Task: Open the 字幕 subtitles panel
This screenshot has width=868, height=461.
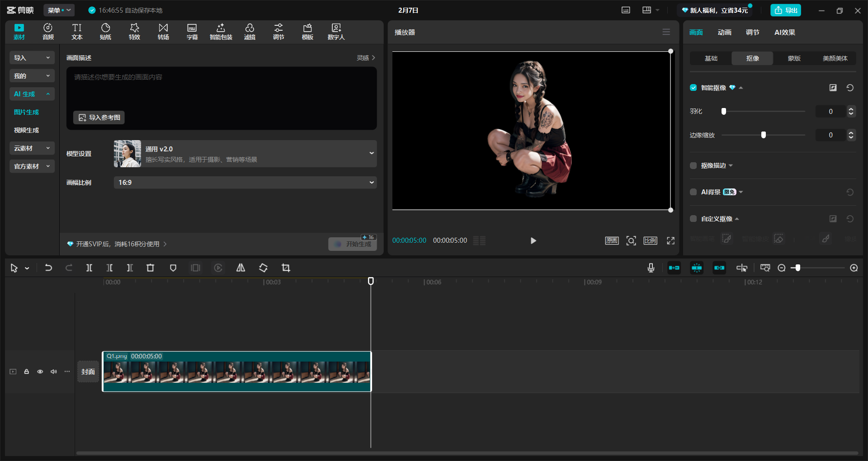Action: tap(192, 32)
